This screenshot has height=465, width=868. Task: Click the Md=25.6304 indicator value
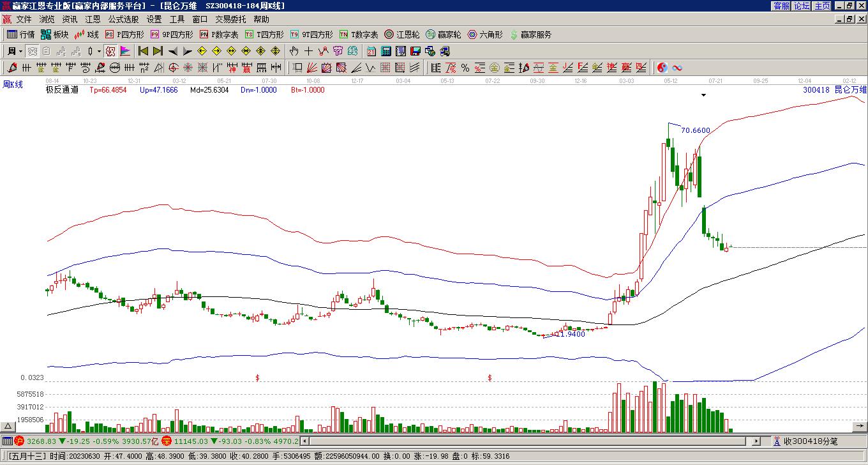(x=209, y=90)
